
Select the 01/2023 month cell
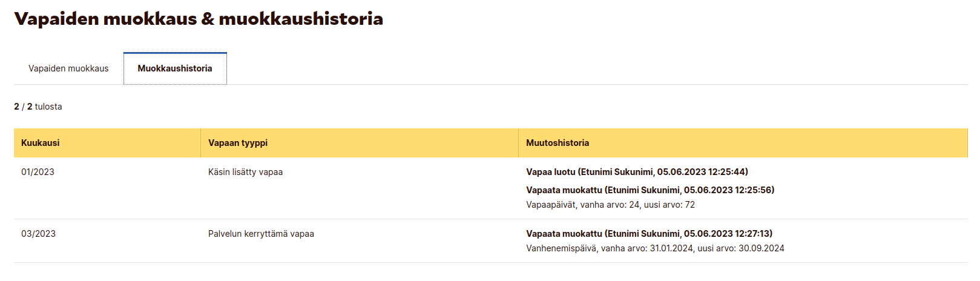38,172
